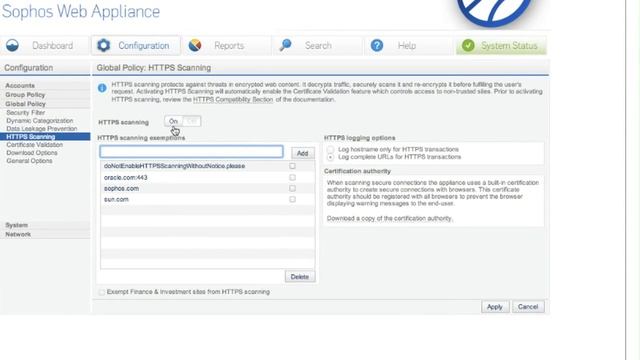Open the Help tab

coord(408,45)
